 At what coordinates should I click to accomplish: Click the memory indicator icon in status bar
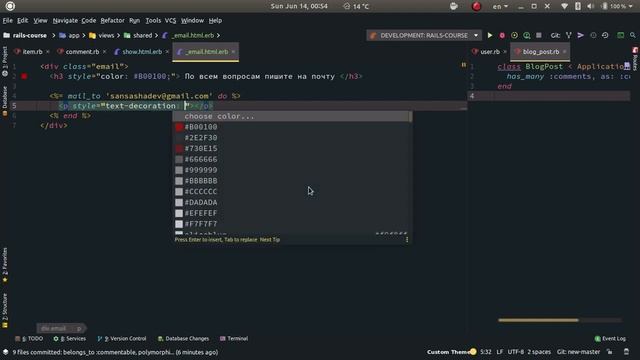click(626, 352)
